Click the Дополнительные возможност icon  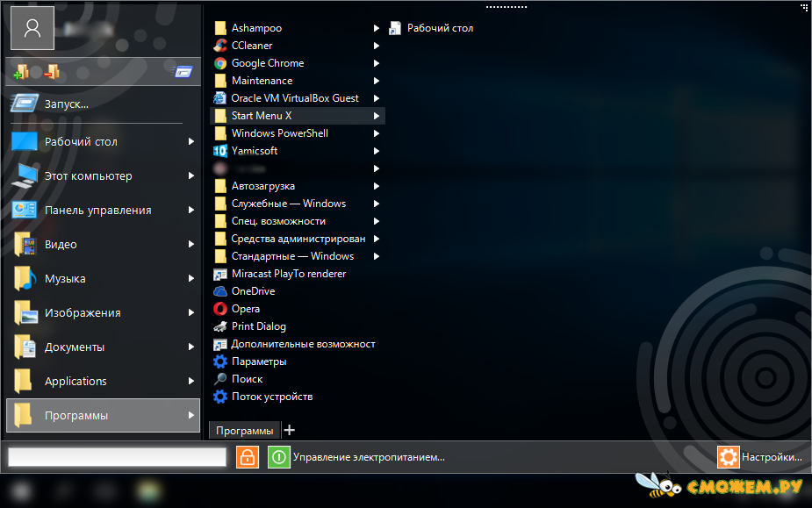click(x=220, y=344)
